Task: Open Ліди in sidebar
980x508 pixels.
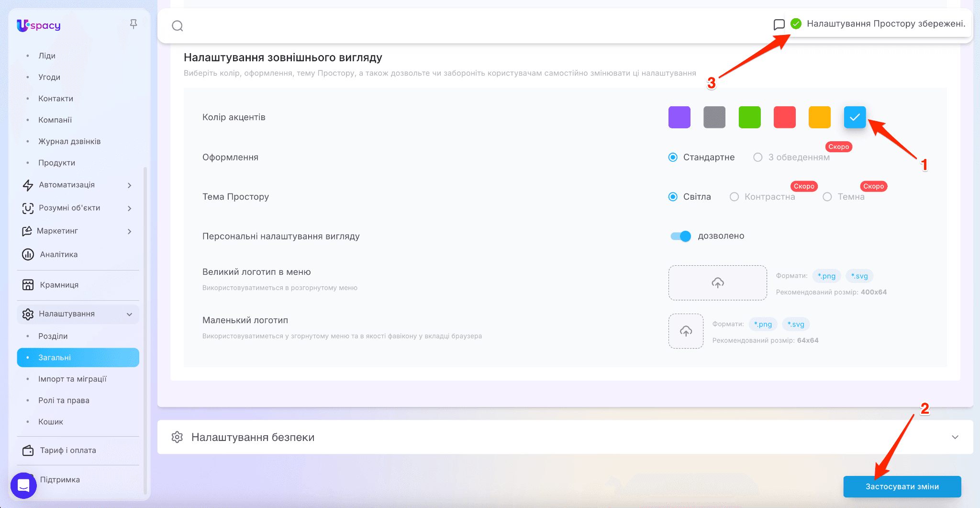Action: [x=47, y=56]
